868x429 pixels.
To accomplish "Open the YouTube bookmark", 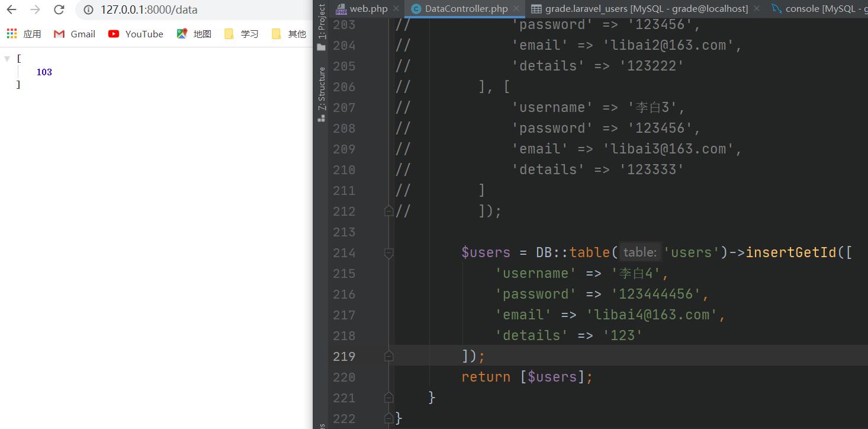I will pyautogui.click(x=136, y=34).
